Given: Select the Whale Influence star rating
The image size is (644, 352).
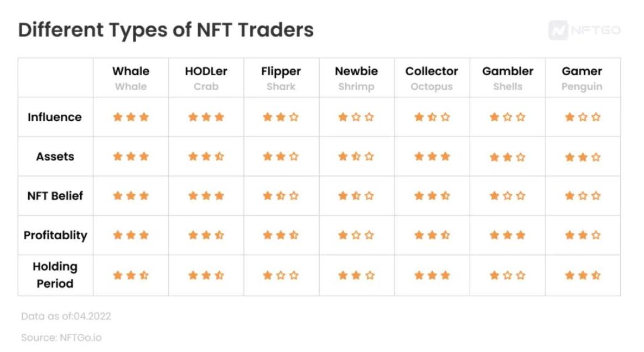Looking at the screenshot, I should 131,117.
